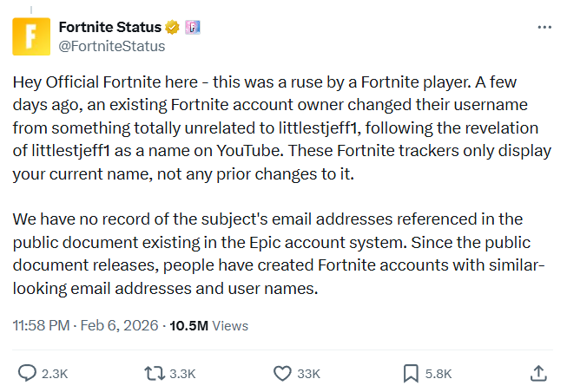This screenshot has height=392, width=567.
Task: Like the post with the heart icon
Action: [281, 373]
